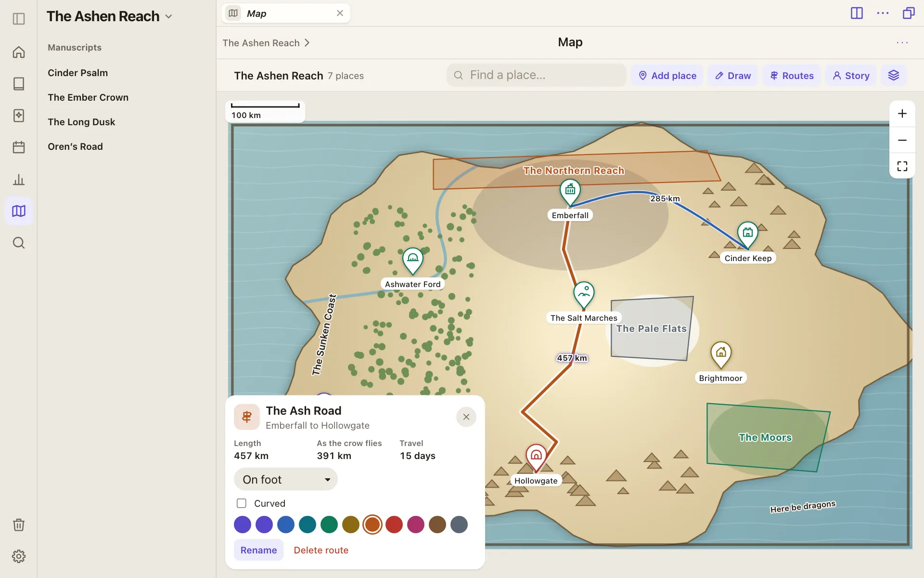Image resolution: width=924 pixels, height=578 pixels.
Task: Fit map to view fullscreen icon
Action: (x=902, y=166)
